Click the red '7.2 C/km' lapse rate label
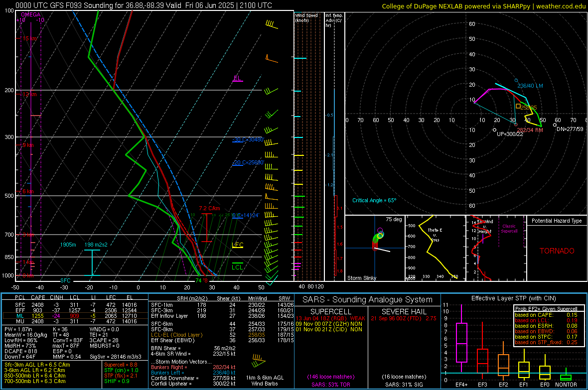The width and height of the screenshot is (588, 390). [209, 209]
